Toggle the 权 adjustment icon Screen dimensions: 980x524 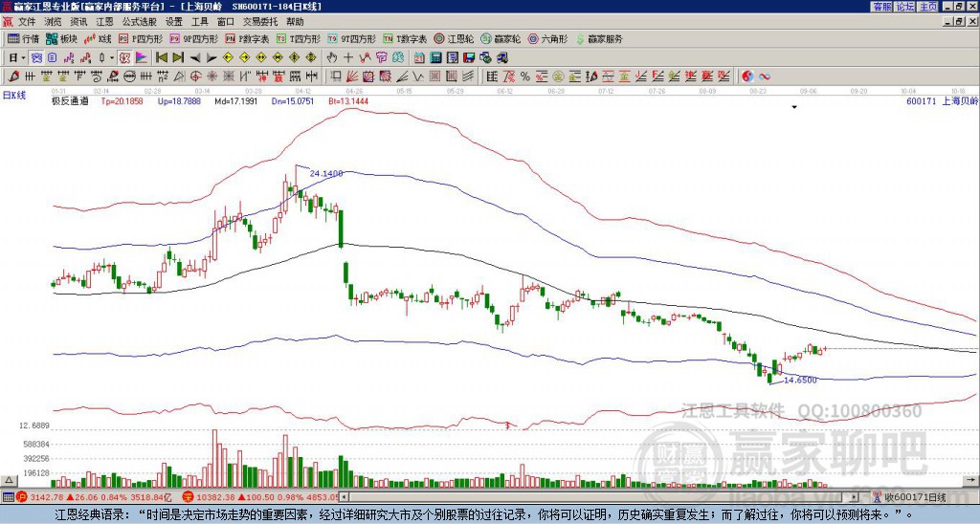coord(124,57)
